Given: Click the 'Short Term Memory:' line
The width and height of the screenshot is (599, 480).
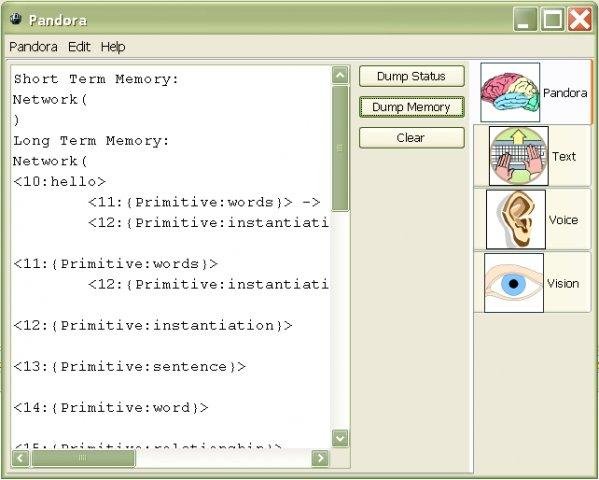Looking at the screenshot, I should (96, 79).
